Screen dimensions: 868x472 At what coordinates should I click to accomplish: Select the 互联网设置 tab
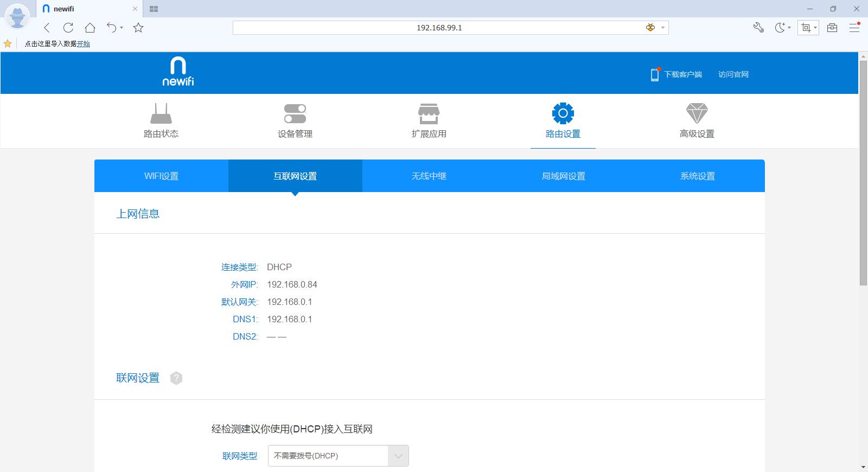295,176
